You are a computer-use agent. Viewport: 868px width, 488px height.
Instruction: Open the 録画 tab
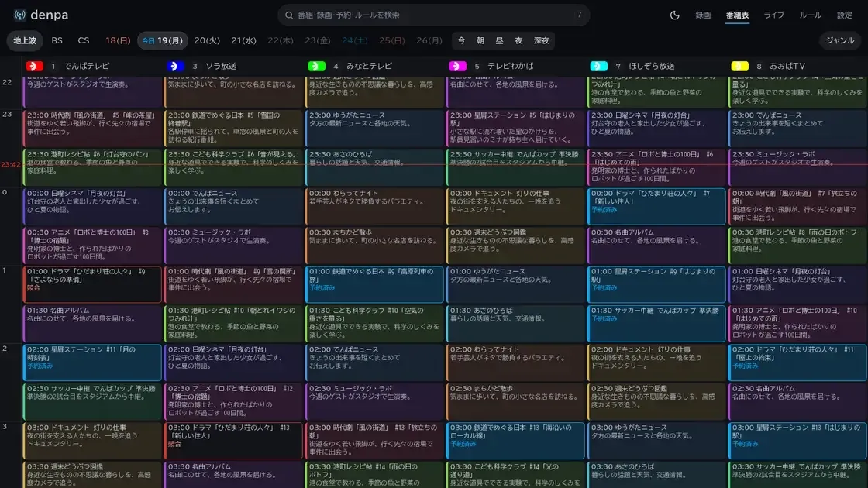click(702, 15)
